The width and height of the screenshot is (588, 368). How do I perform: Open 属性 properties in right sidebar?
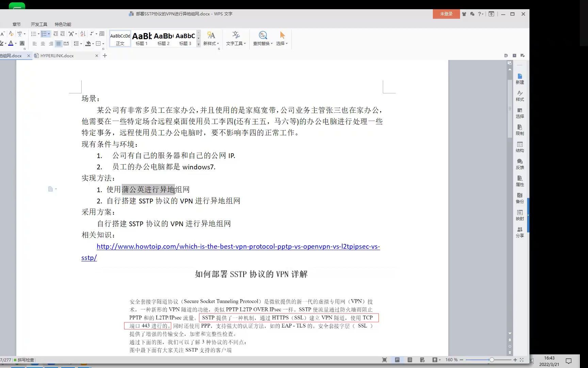pos(520,181)
